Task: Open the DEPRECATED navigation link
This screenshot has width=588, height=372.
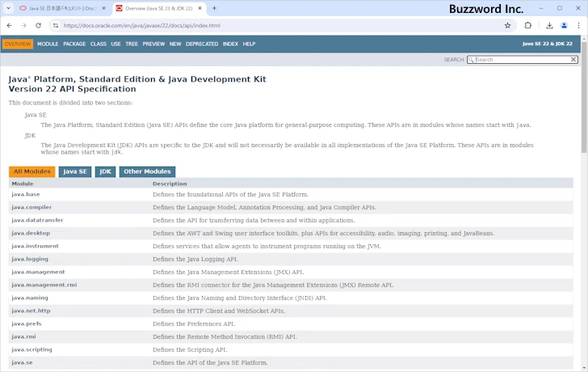Action: [x=202, y=44]
